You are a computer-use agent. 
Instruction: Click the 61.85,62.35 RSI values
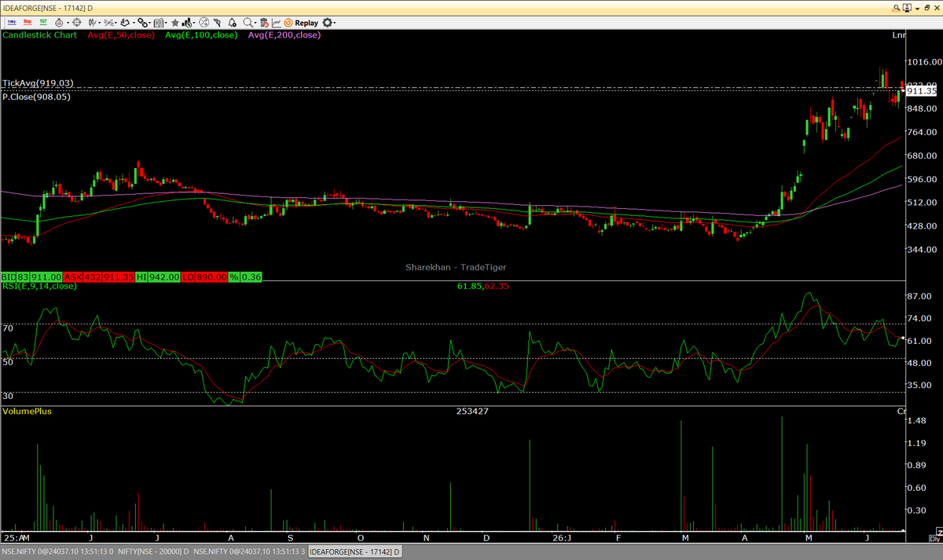[x=483, y=286]
